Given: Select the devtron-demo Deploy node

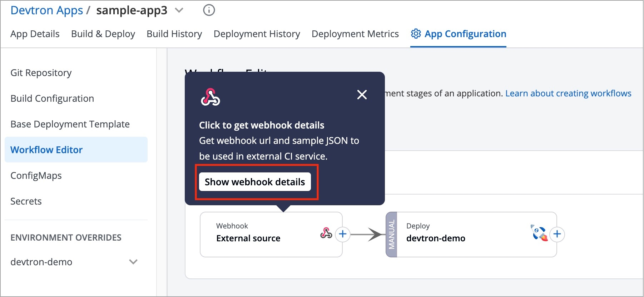Looking at the screenshot, I should click(x=471, y=235).
